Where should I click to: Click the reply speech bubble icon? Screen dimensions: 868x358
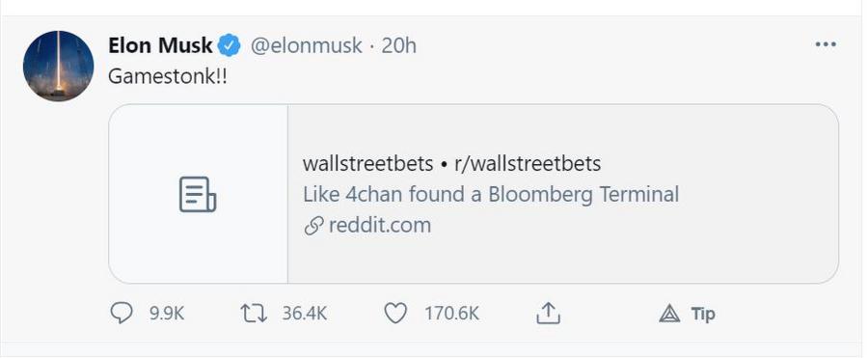[122, 314]
